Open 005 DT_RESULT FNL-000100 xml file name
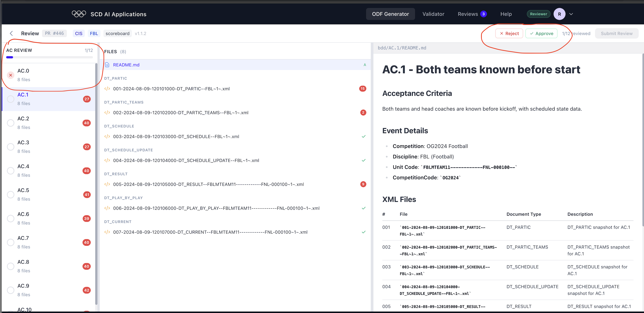 208,184
